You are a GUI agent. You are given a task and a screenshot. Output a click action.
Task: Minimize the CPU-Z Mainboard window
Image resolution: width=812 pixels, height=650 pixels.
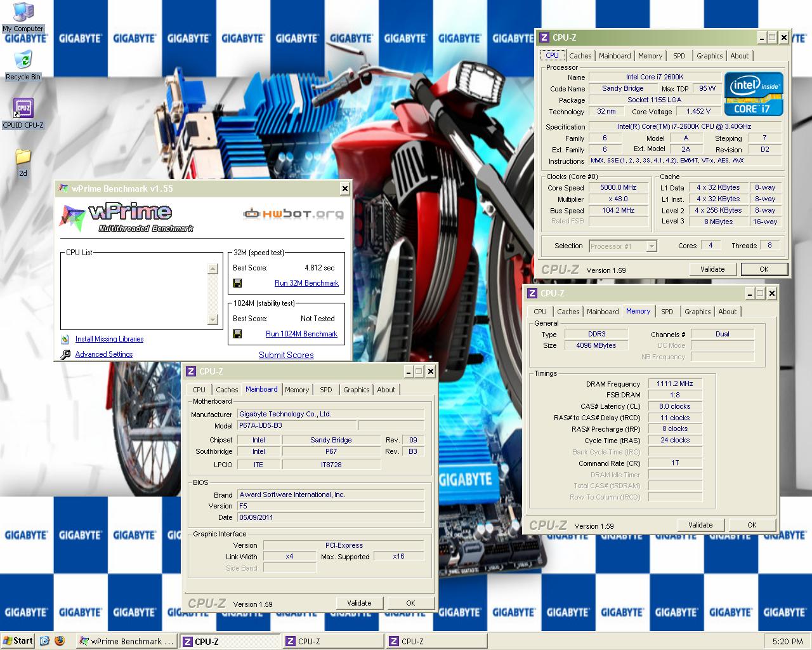pos(408,371)
